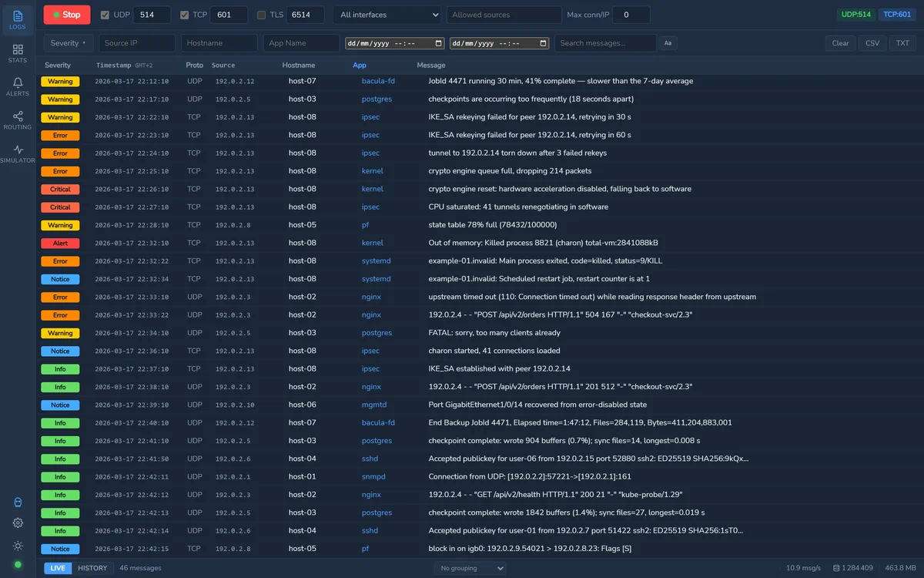Screen dimensions: 924x578
Task: Click the Allowed sources field
Action: pyautogui.click(x=504, y=15)
